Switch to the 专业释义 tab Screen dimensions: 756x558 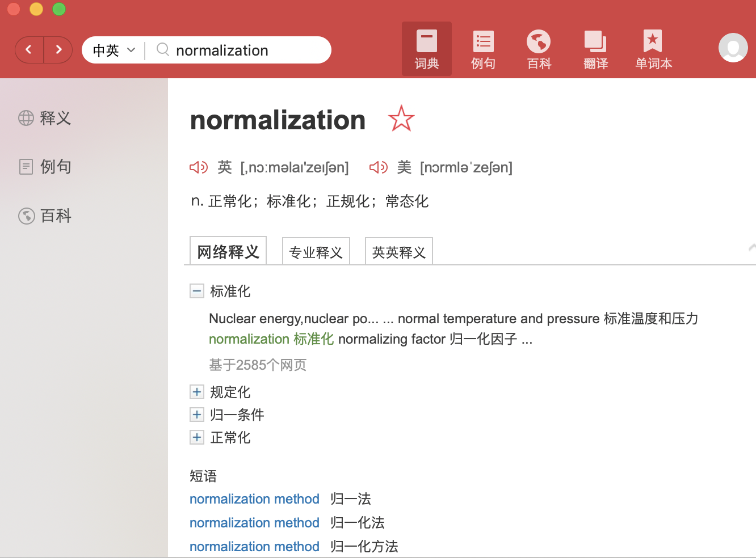[x=316, y=251]
